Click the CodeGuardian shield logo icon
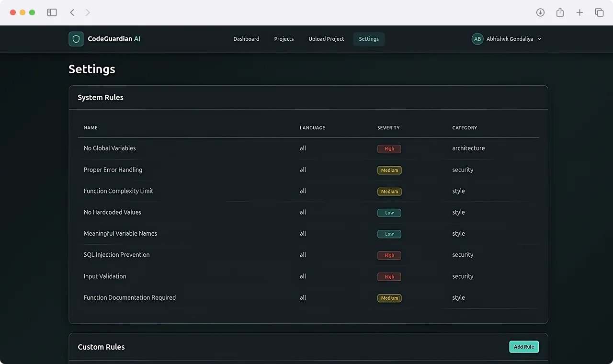 [76, 39]
